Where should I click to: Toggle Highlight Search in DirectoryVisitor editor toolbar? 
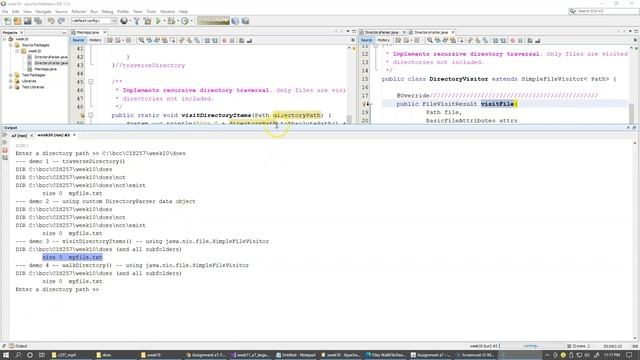click(x=453, y=40)
